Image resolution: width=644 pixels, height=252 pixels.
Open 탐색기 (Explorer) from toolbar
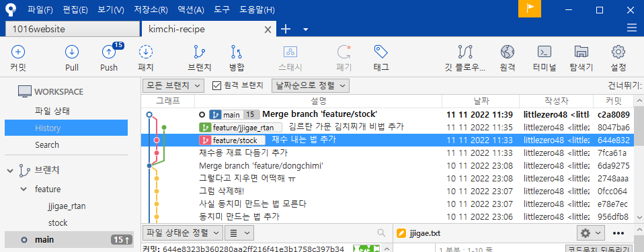pos(581,52)
